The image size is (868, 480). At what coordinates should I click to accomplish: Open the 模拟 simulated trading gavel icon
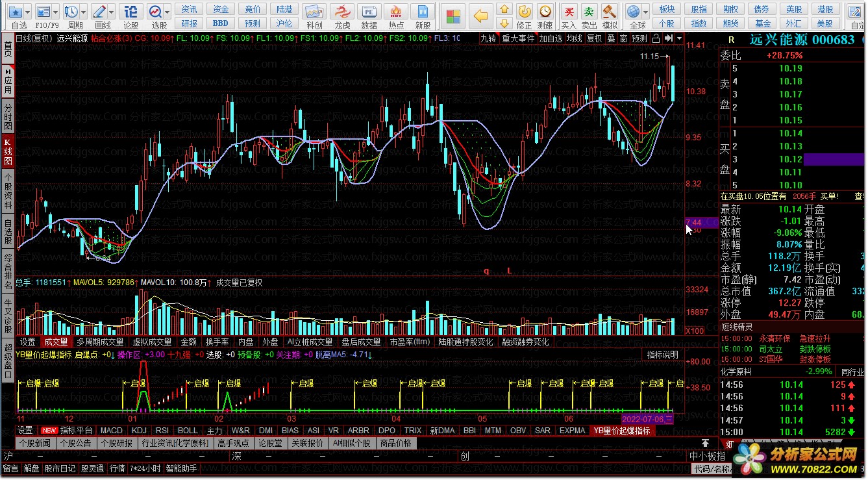click(x=609, y=12)
